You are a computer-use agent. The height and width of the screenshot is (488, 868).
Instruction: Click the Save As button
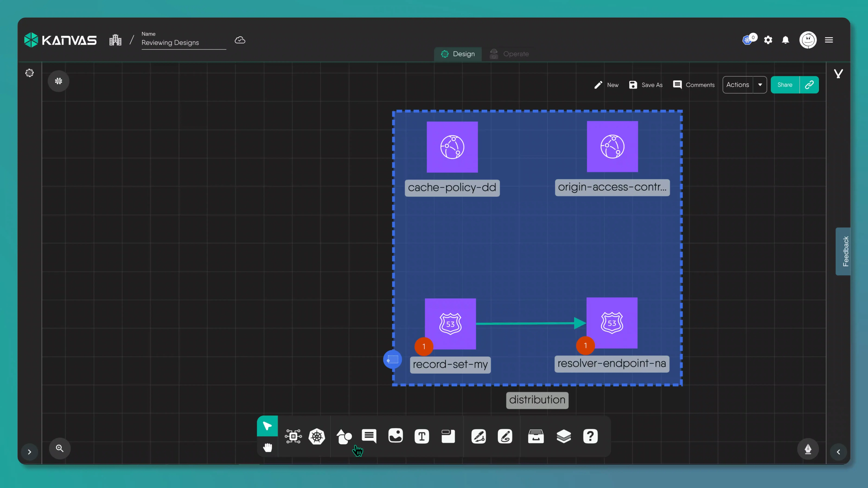tap(646, 85)
